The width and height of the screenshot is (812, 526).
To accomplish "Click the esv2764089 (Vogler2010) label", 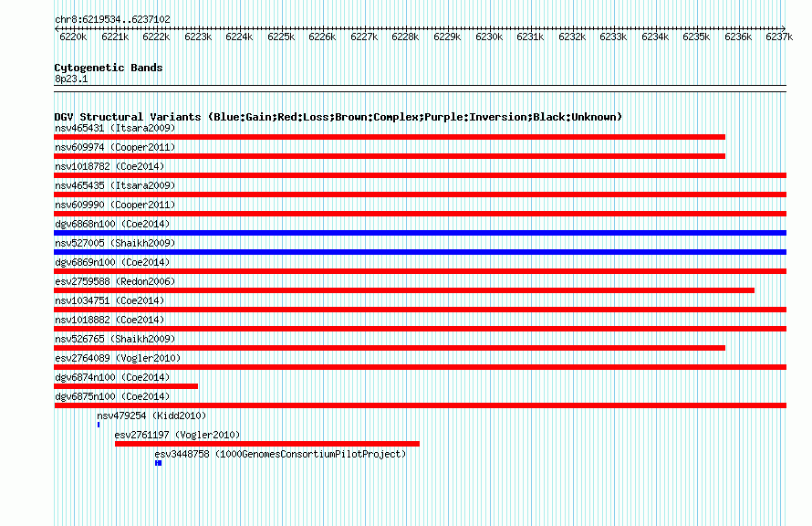I will tap(118, 358).
